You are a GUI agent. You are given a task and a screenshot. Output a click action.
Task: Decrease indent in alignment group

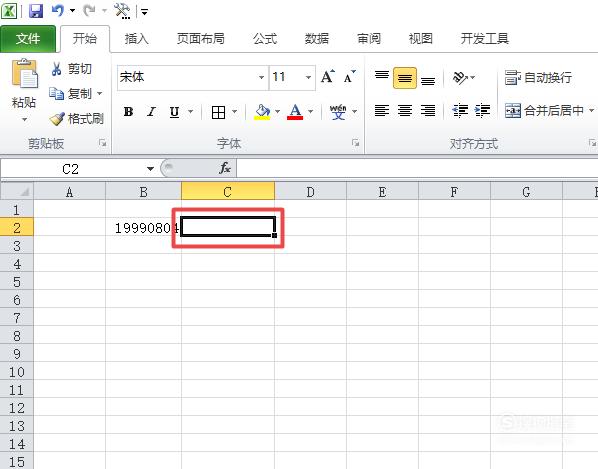(x=460, y=111)
